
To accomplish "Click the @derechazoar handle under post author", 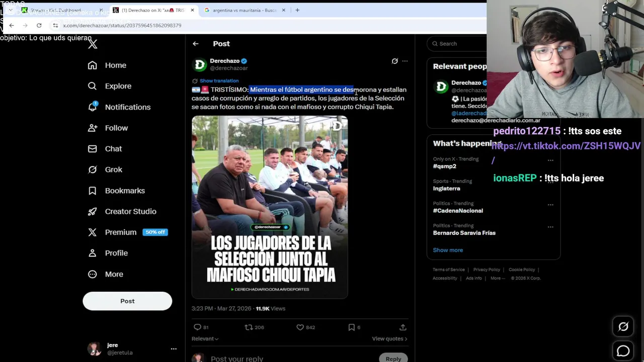I will point(228,68).
